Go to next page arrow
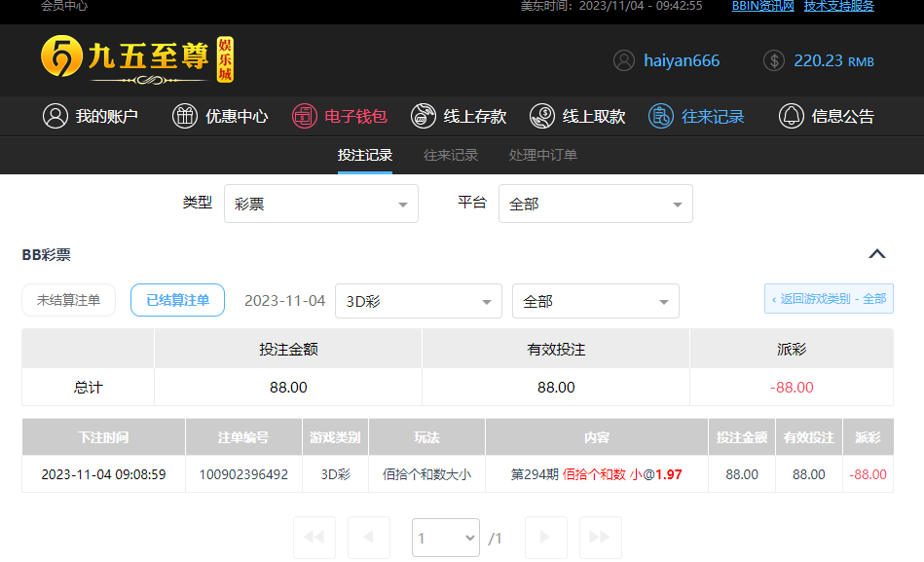Viewport: 924px width, 562px height. pos(545,538)
